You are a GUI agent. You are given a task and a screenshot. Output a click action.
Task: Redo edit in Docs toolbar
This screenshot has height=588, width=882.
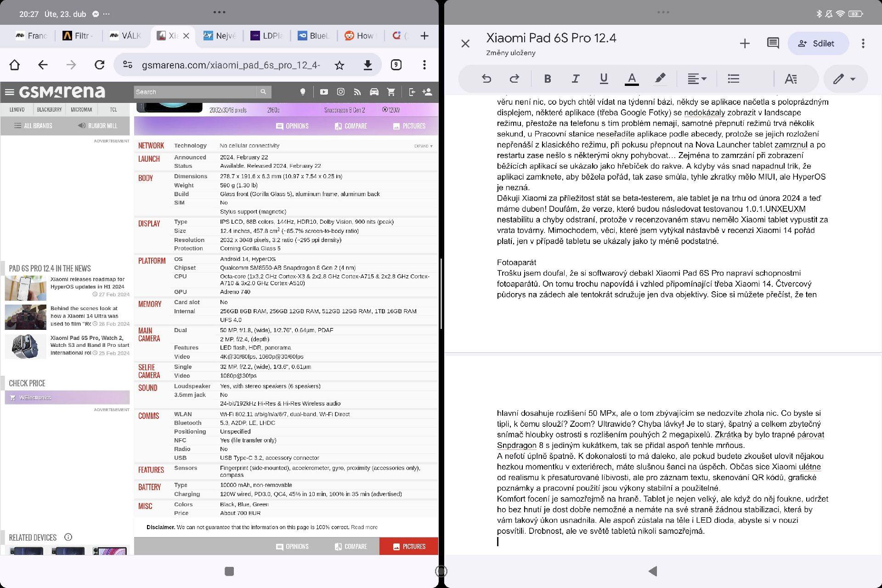[514, 79]
